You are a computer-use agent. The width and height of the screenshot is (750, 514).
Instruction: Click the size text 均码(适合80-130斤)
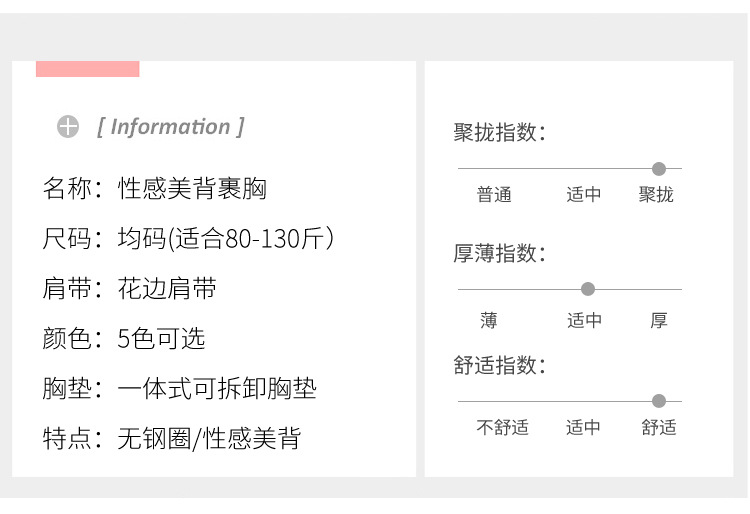tap(225, 239)
